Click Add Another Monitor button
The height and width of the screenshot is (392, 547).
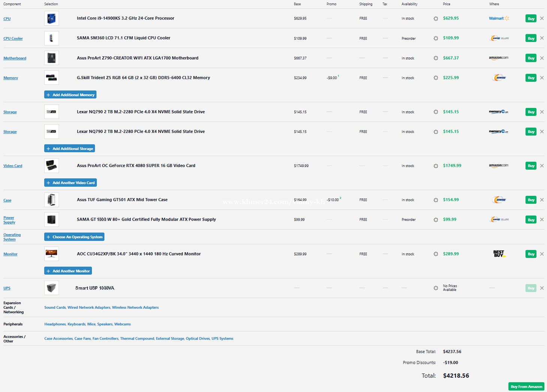(x=68, y=271)
